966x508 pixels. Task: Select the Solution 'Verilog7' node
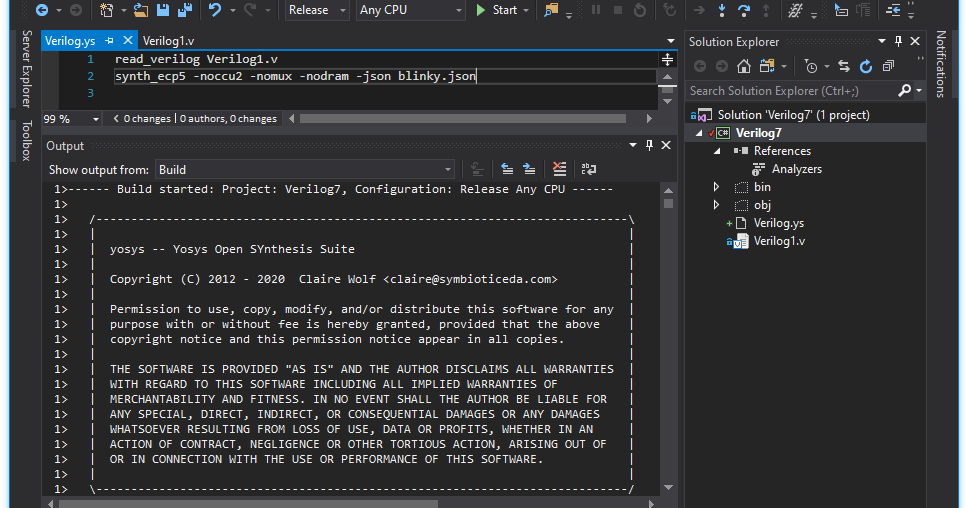pyautogui.click(x=794, y=115)
